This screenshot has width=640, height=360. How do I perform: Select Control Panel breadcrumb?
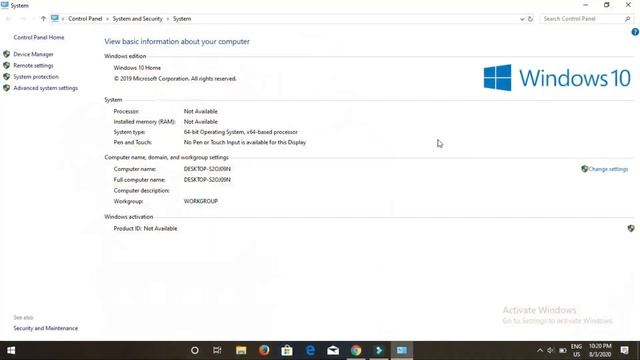(x=85, y=19)
